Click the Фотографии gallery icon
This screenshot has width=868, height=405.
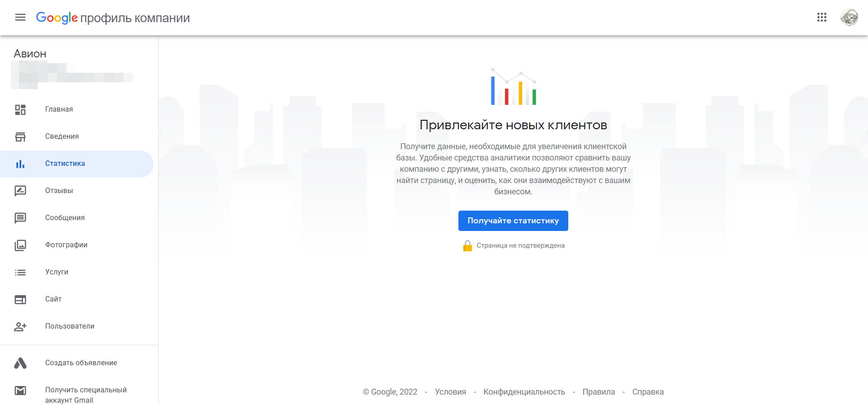pos(20,245)
